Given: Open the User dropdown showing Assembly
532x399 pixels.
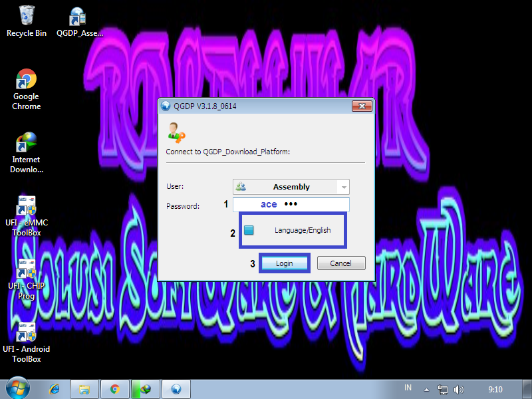Looking at the screenshot, I should coord(291,187).
